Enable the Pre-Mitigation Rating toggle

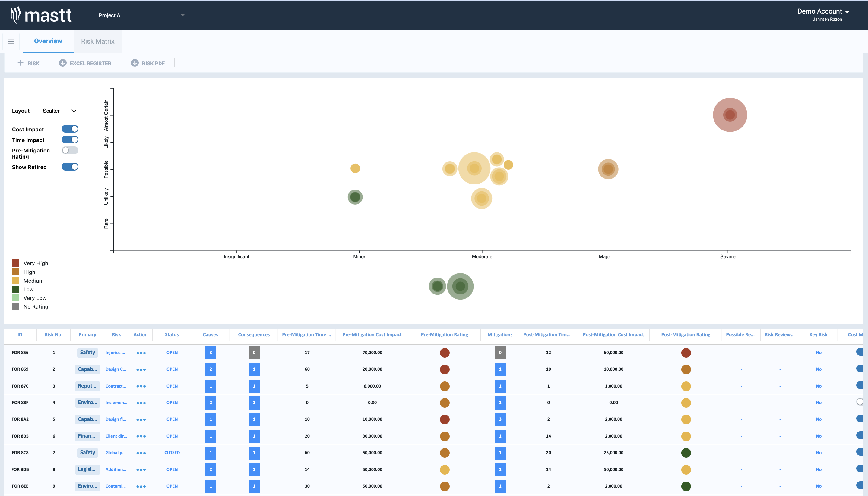tap(70, 150)
